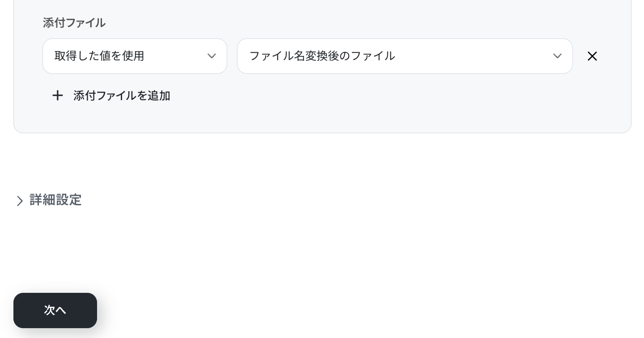Select the ファイル名変換後のファイル value text
The height and width of the screenshot is (338, 644).
click(322, 56)
